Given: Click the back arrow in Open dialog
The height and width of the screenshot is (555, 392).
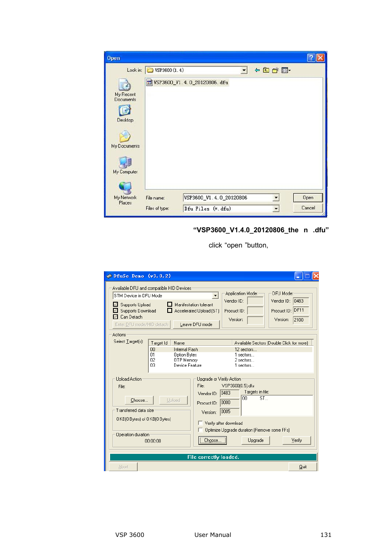Looking at the screenshot, I should [x=257, y=70].
